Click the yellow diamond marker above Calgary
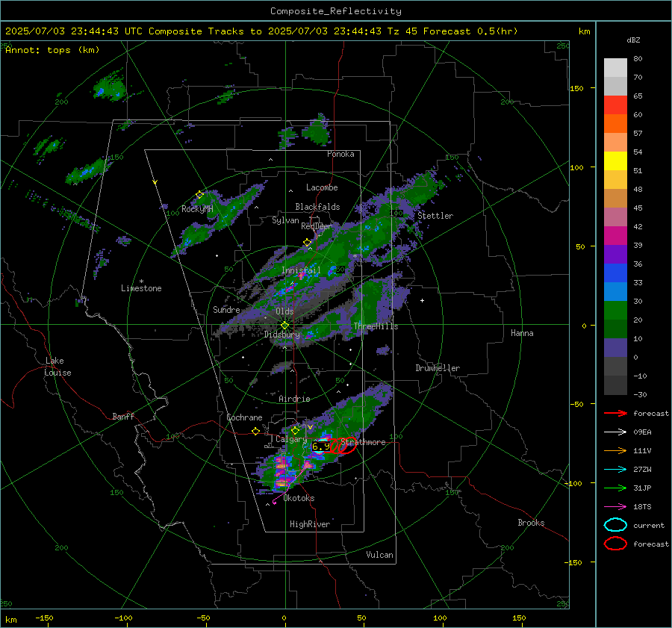This screenshot has width=672, height=628. coord(295,430)
